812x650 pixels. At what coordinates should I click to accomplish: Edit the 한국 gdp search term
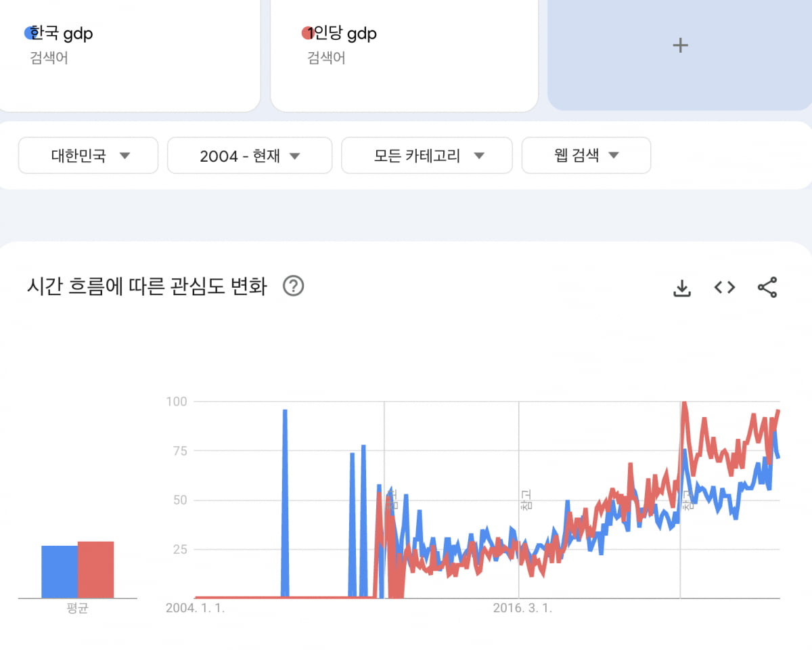[62, 33]
